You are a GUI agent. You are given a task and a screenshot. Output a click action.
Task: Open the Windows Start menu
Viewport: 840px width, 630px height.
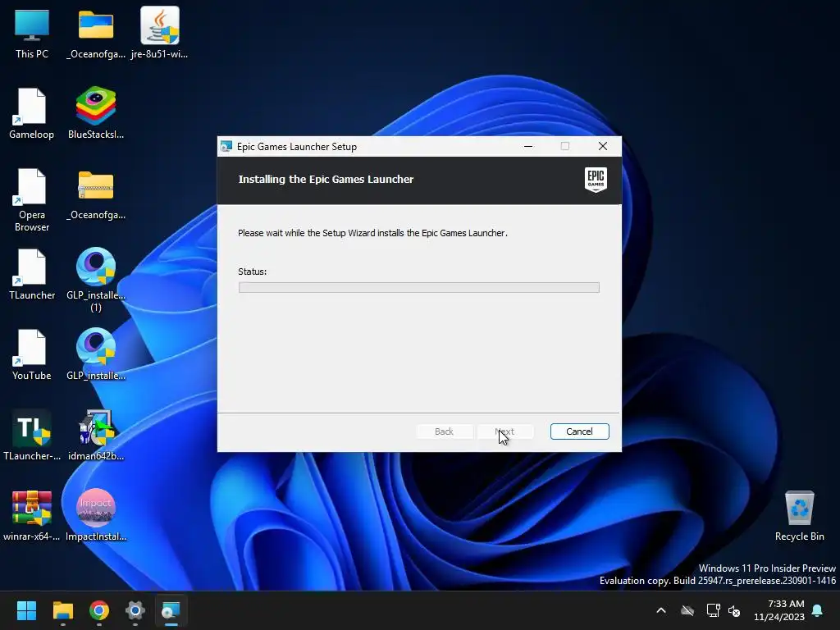coord(26,610)
